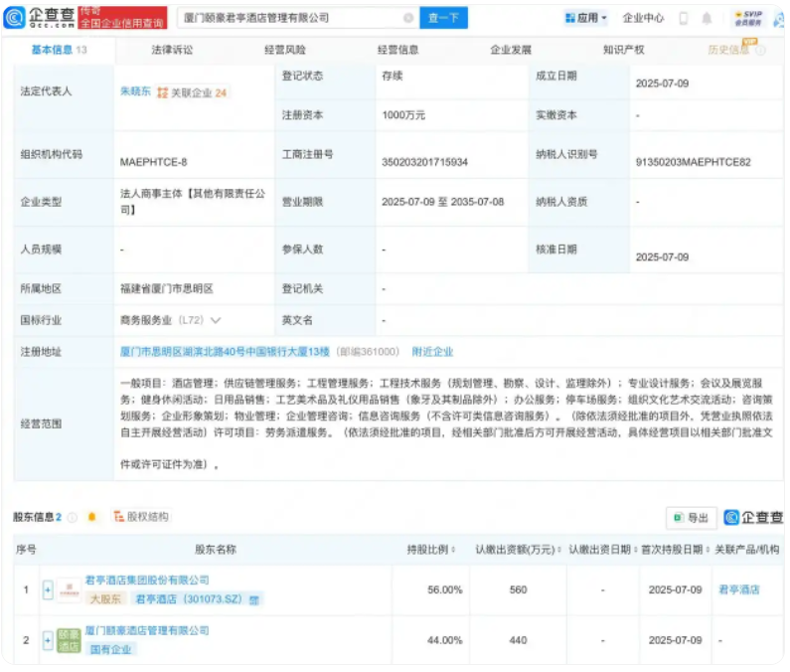Image resolution: width=790 pixels, height=672 pixels.
Task: Click 56.00% shareholding cell
Action: [x=445, y=589]
